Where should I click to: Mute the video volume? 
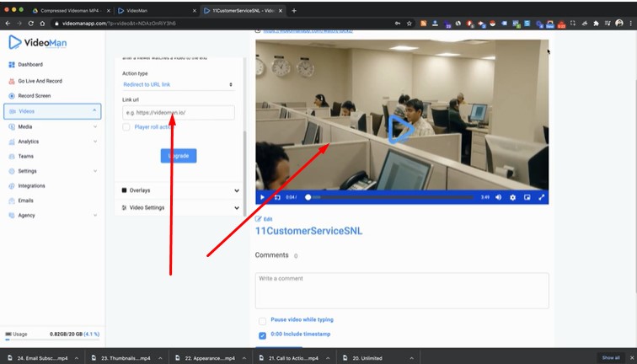pyautogui.click(x=499, y=197)
